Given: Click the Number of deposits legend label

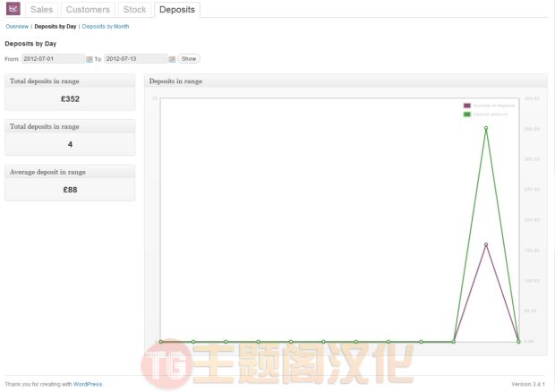Looking at the screenshot, I should click(x=494, y=106).
